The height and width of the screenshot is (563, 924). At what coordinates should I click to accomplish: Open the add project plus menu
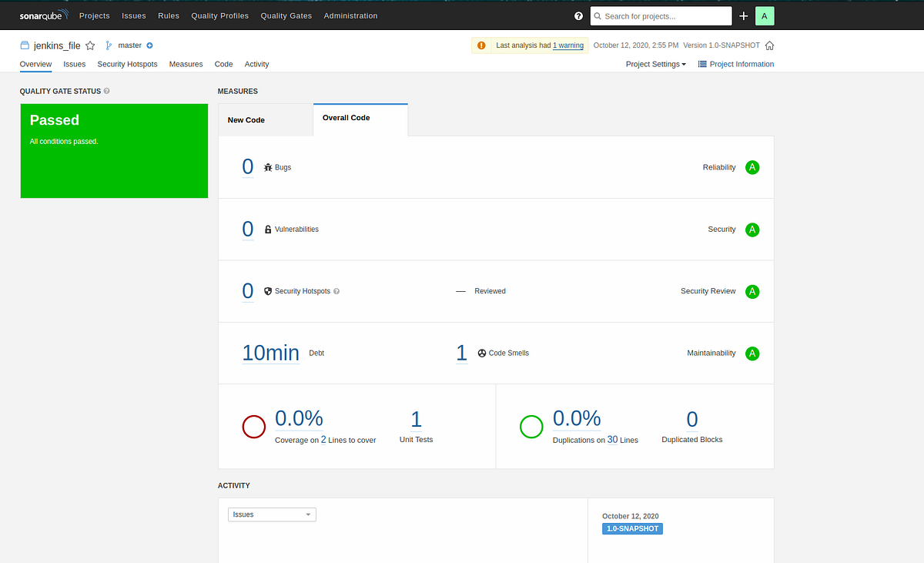(x=744, y=15)
